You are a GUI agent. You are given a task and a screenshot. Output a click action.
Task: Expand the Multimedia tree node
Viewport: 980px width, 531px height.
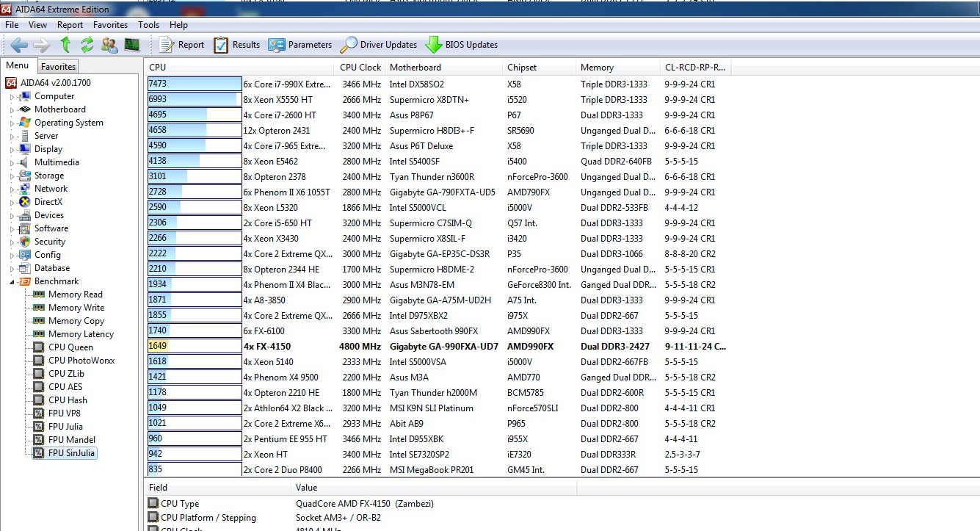[12, 162]
